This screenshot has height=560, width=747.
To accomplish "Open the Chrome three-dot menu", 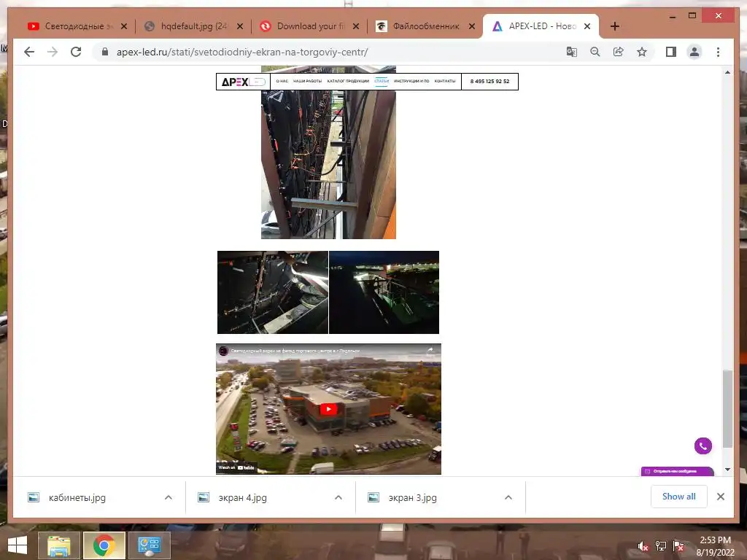I will (x=718, y=52).
